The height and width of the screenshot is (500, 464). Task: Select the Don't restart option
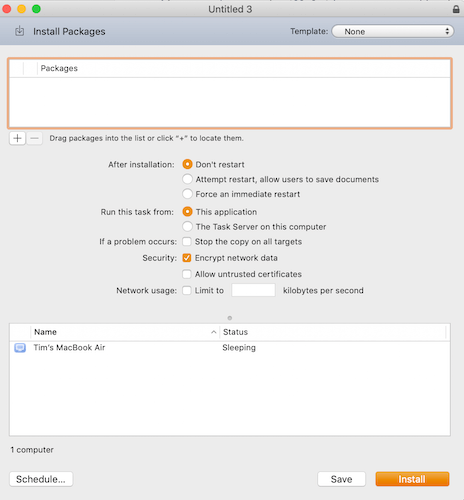click(187, 164)
